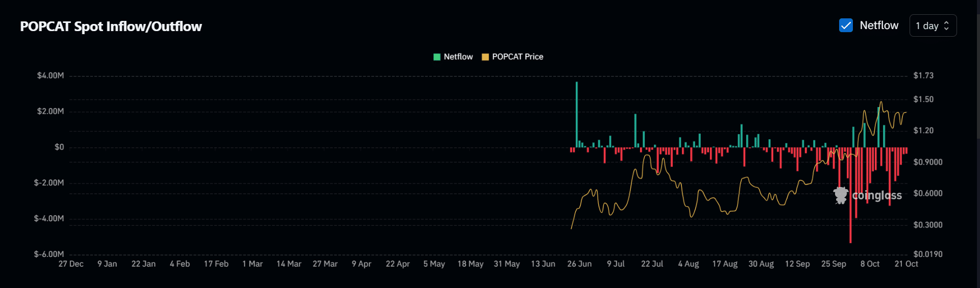Click the 27 Dec date axis label
This screenshot has height=288, width=980.
click(71, 264)
